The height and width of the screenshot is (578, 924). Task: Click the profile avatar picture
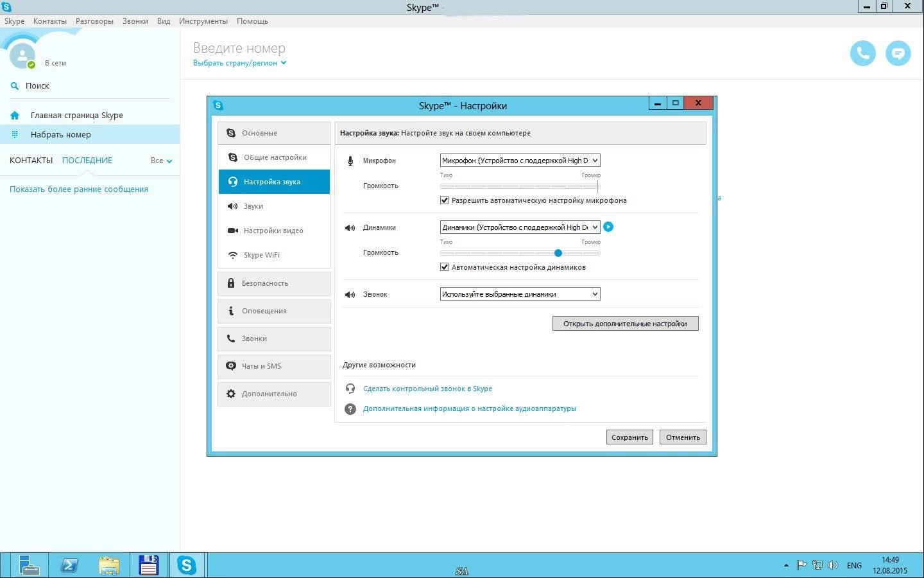point(22,56)
